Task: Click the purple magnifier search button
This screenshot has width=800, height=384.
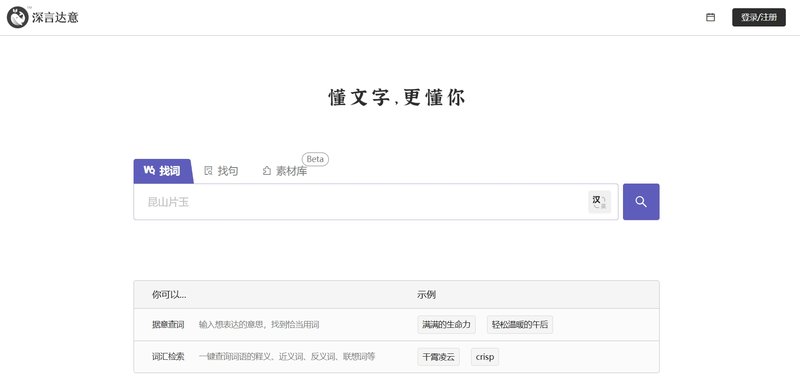Action: click(x=641, y=202)
